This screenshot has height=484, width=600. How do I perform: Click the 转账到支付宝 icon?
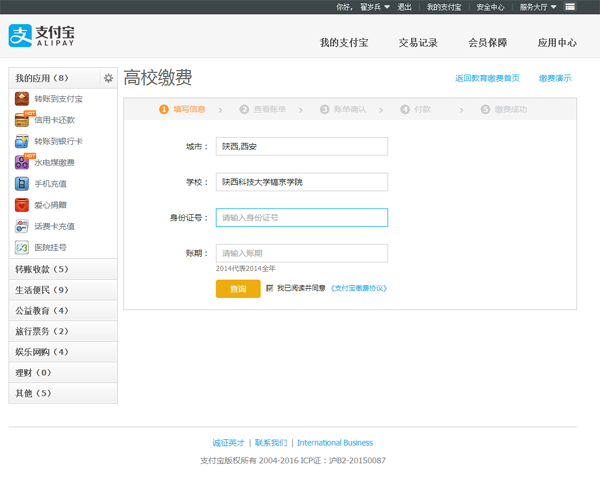tap(22, 99)
